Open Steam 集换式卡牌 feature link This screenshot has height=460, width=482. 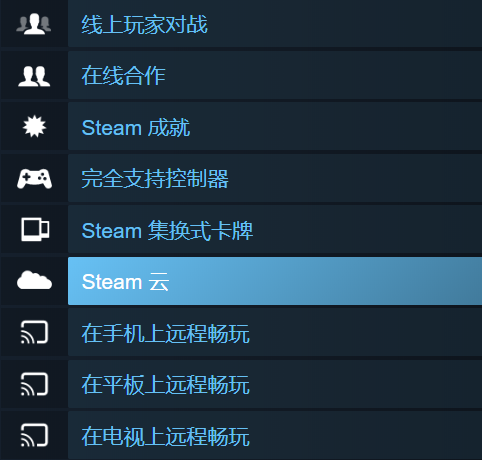click(x=167, y=230)
